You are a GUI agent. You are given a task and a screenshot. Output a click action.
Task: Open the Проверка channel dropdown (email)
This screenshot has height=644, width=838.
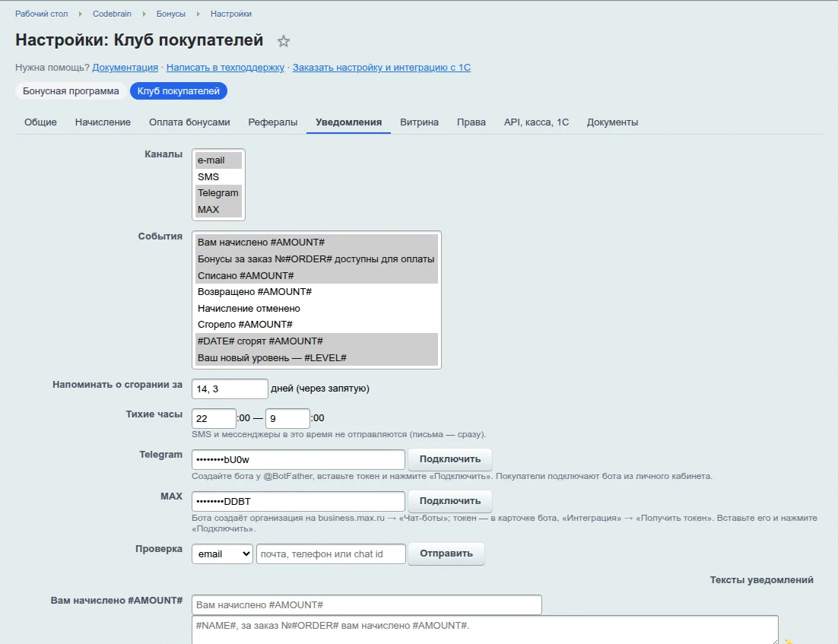(x=222, y=554)
